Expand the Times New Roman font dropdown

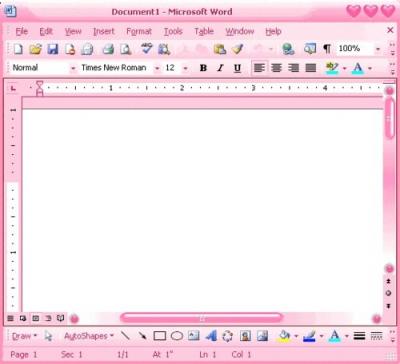tap(157, 68)
